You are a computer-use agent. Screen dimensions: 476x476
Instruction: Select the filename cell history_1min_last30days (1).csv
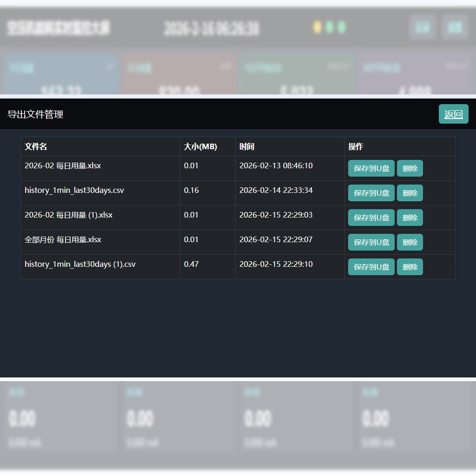(x=100, y=266)
